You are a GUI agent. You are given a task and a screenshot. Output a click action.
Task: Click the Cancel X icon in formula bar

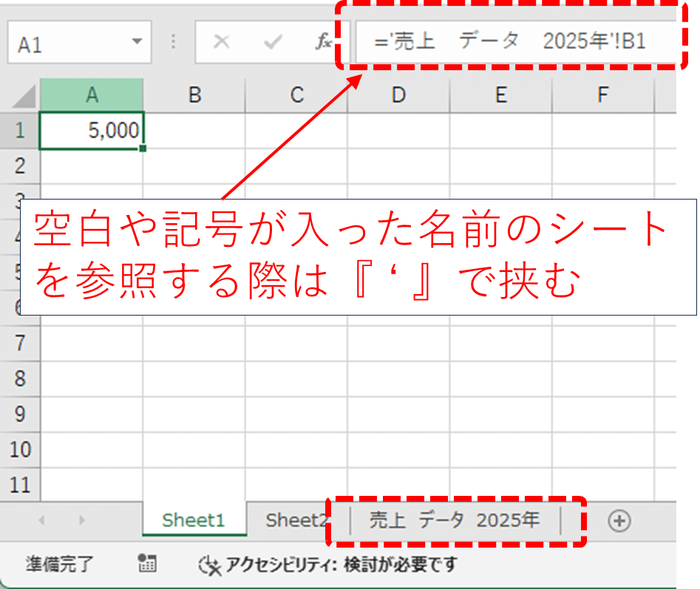[220, 42]
